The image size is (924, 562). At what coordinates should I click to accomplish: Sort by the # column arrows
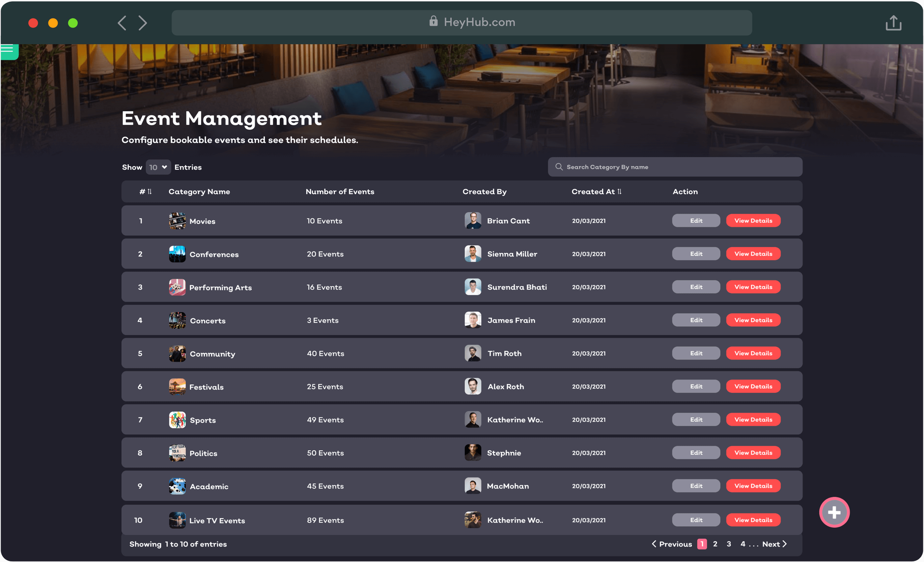tap(150, 191)
